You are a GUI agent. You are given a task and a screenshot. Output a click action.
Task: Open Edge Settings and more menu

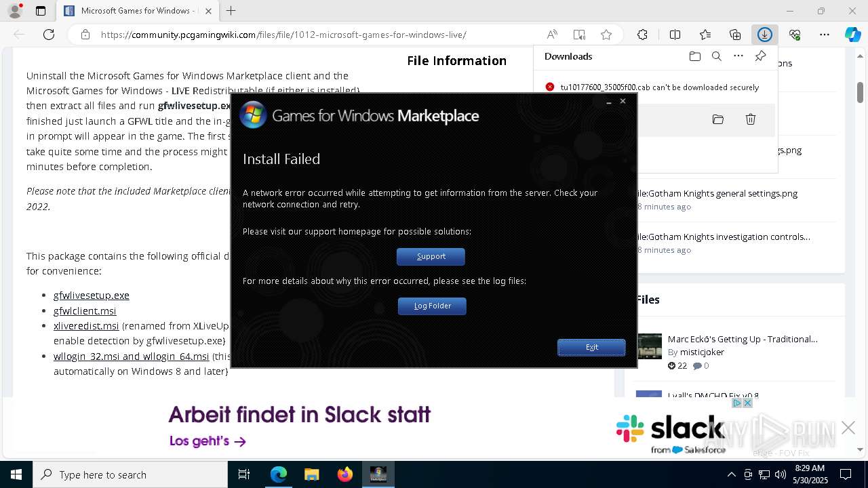tap(825, 35)
